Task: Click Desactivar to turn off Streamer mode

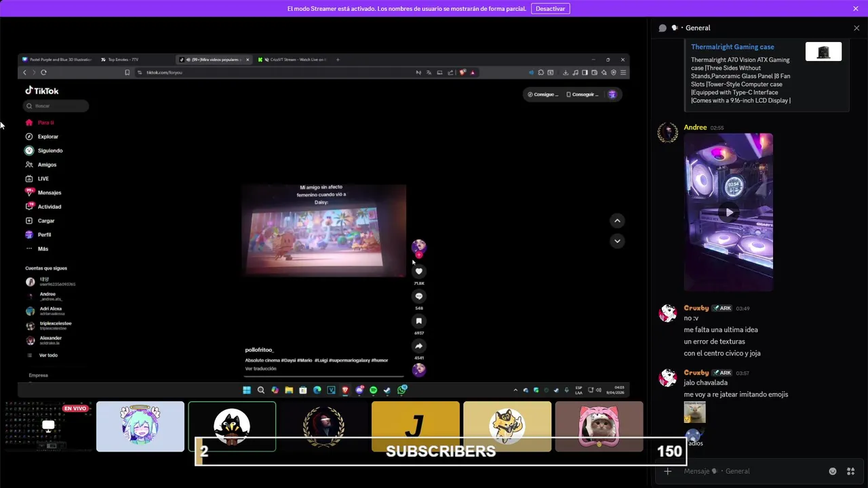Action: point(550,9)
